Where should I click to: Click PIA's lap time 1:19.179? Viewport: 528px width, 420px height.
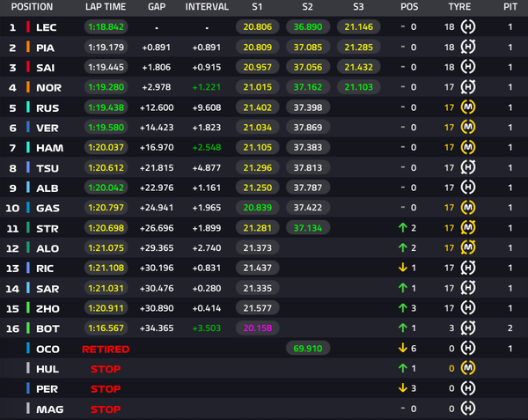[106, 48]
